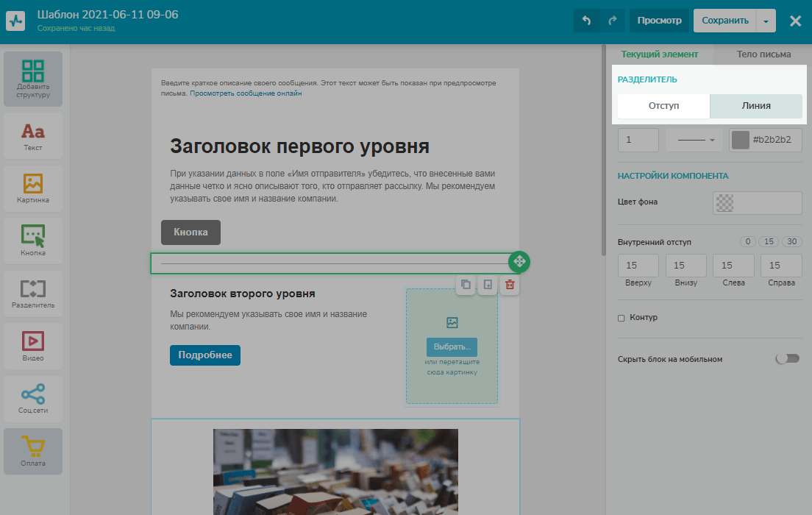Expand the Сохранить dropdown arrow
The width and height of the screenshot is (812, 515).
pyautogui.click(x=766, y=21)
